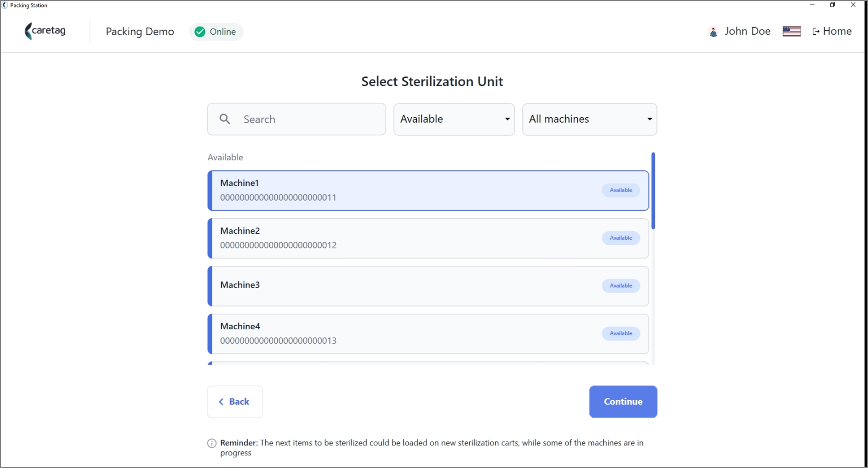Click the reminder info circle icon
The height and width of the screenshot is (468, 868).
pyautogui.click(x=212, y=443)
